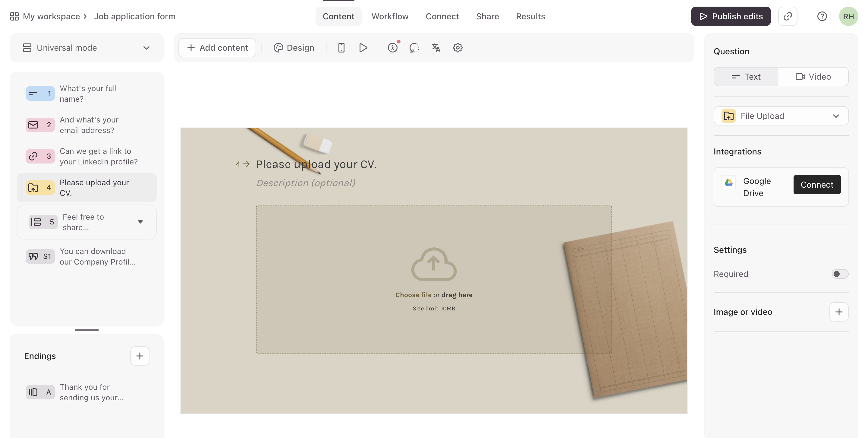Screen dimensions: 868x438
Task: Click statement quote icon S1
Action: point(33,256)
